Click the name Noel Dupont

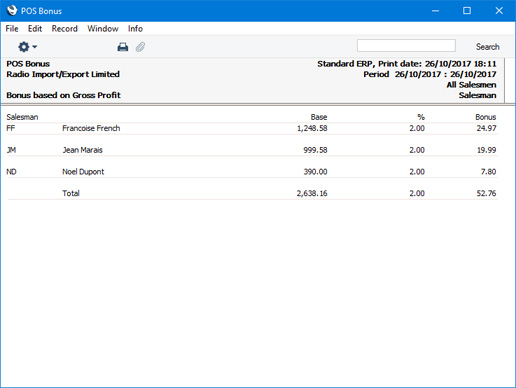83,172
